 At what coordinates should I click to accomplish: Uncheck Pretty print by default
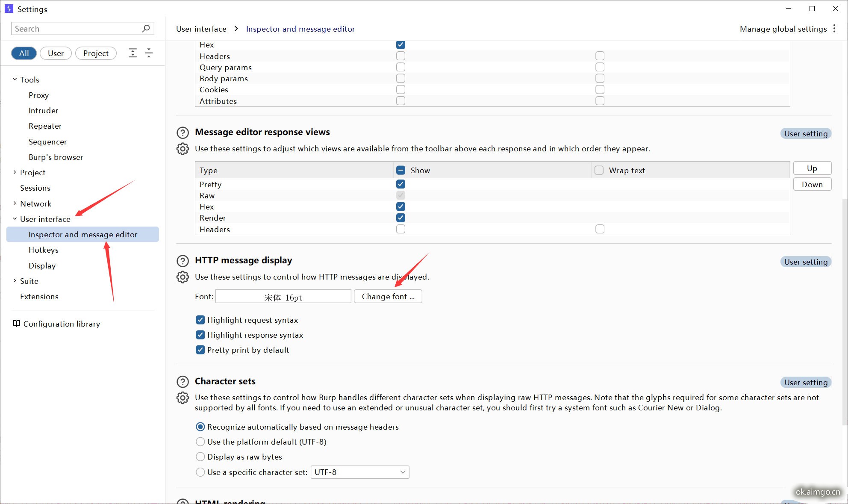(200, 350)
